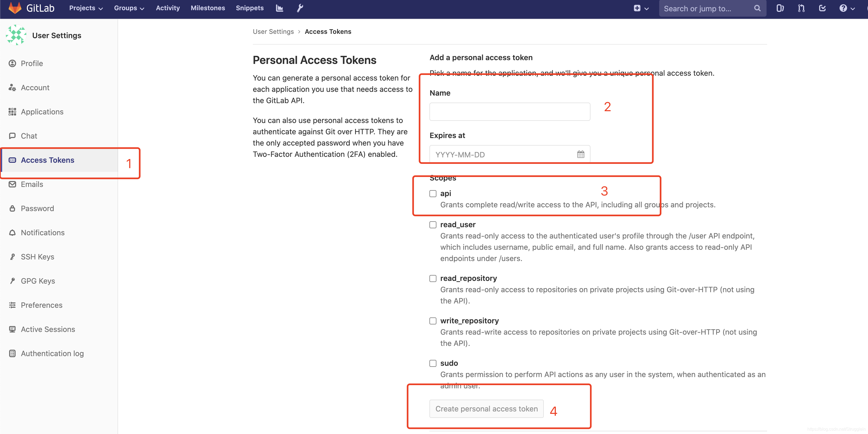
Task: Click the read_repository label text
Action: point(468,278)
